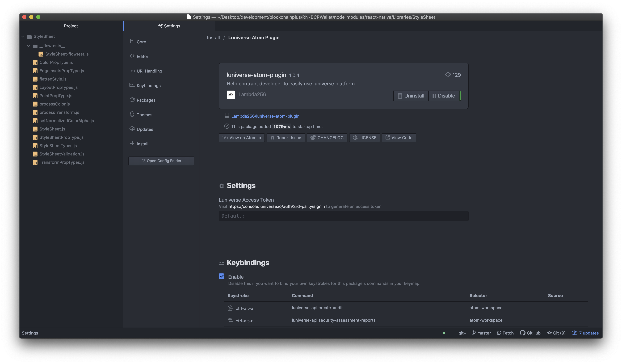Click the Keybindings section keyboard icon
Image resolution: width=622 pixels, height=364 pixels.
[221, 263]
